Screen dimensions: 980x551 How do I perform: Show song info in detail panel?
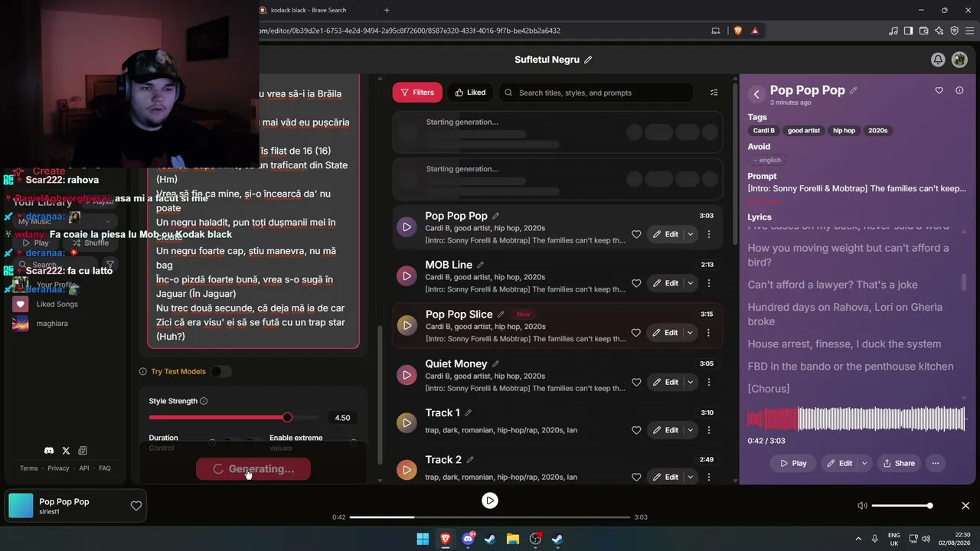(959, 90)
